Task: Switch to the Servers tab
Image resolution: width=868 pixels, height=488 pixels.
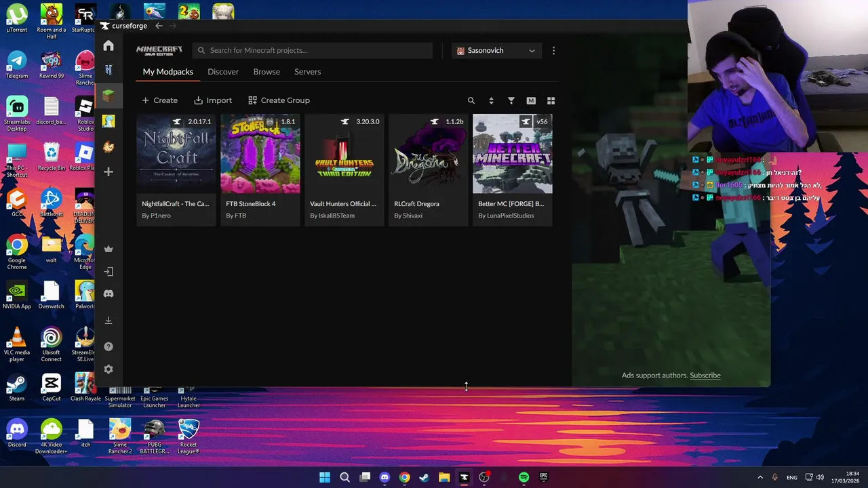Action: pyautogui.click(x=308, y=72)
